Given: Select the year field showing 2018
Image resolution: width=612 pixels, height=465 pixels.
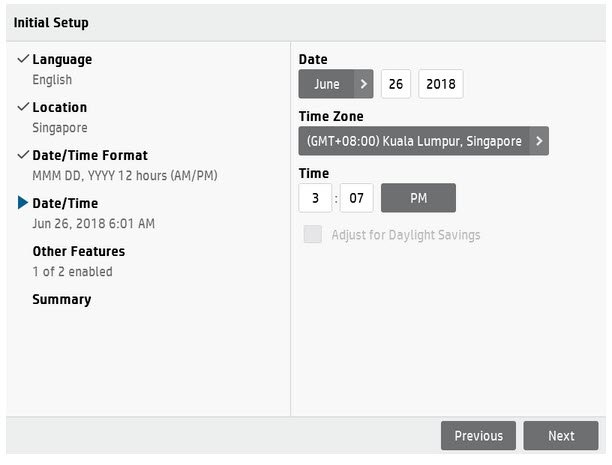Looking at the screenshot, I should (441, 84).
